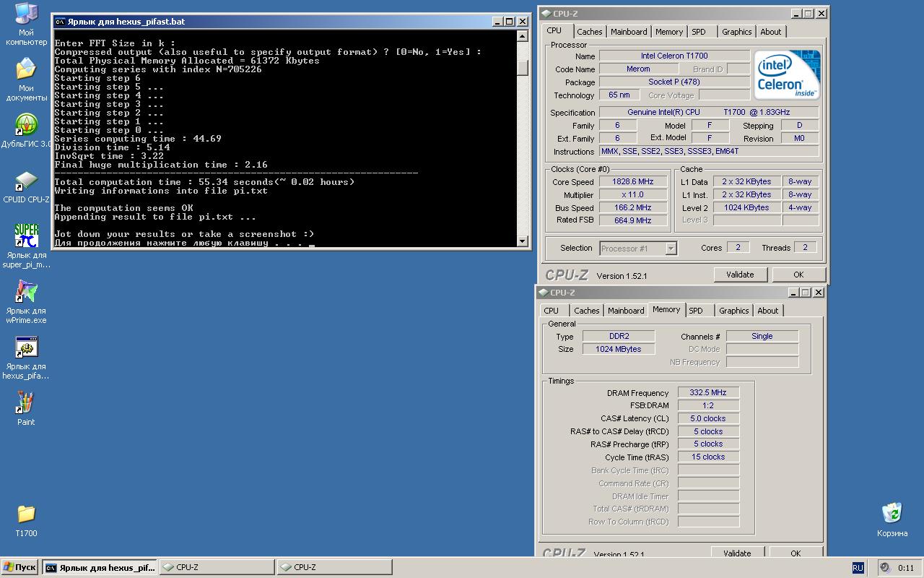Click DRAM Frequency value 332.5 MHz
This screenshot has height=578, width=924.
pos(708,392)
